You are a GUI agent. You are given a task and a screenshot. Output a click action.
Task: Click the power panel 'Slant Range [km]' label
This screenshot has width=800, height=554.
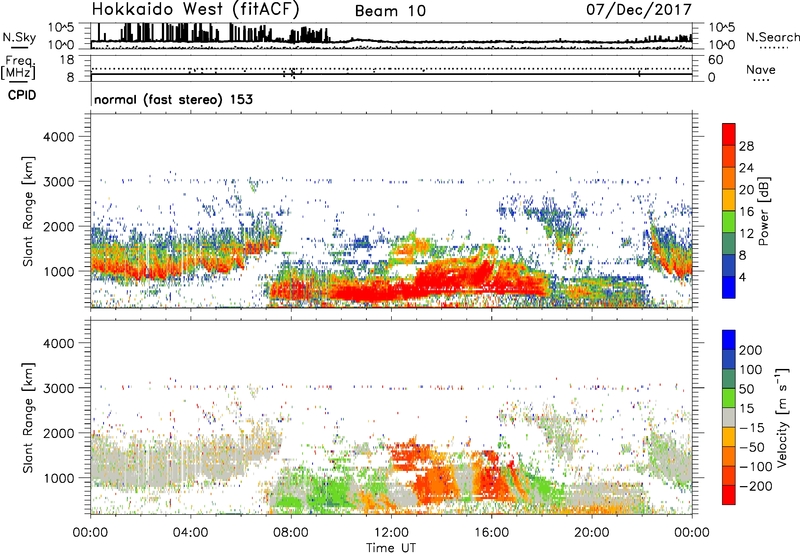click(28, 211)
